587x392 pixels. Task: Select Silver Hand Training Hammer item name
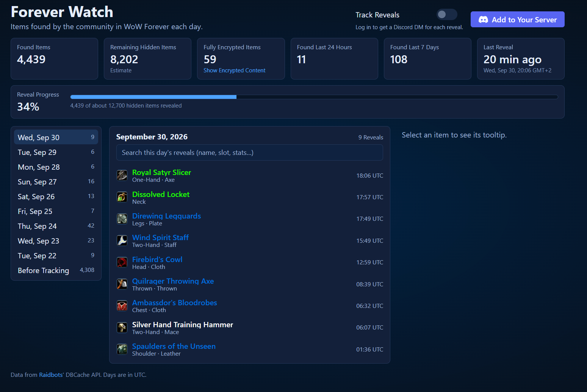[x=183, y=325]
